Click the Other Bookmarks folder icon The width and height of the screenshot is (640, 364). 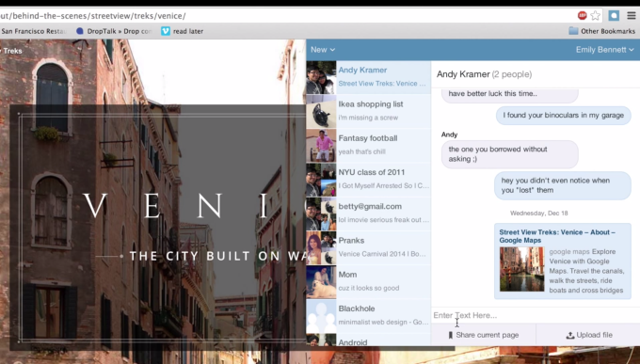(573, 31)
